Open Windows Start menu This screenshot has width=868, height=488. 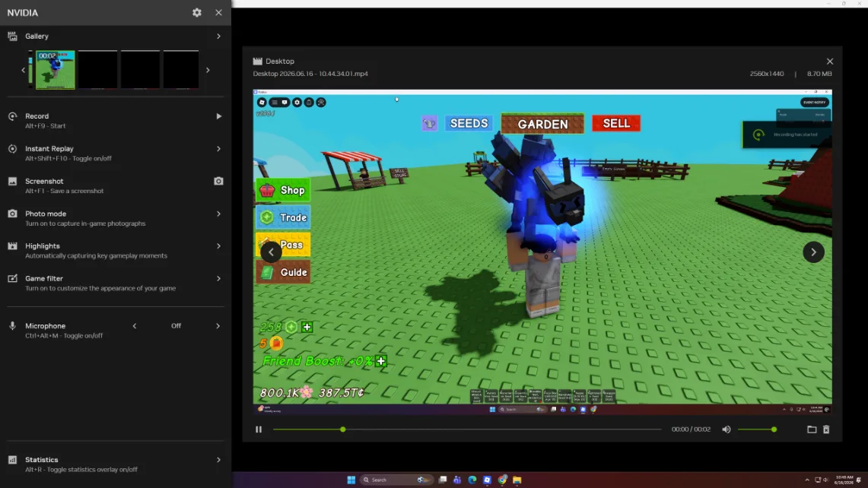click(351, 480)
